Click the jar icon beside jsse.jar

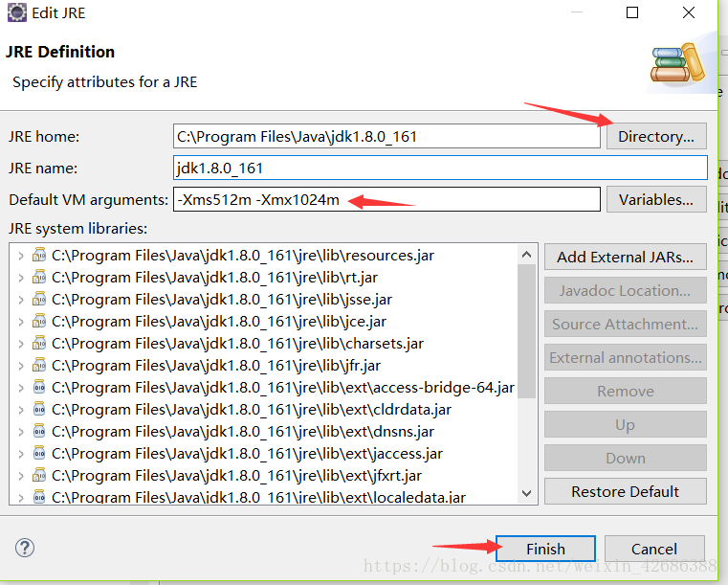pyautogui.click(x=39, y=300)
